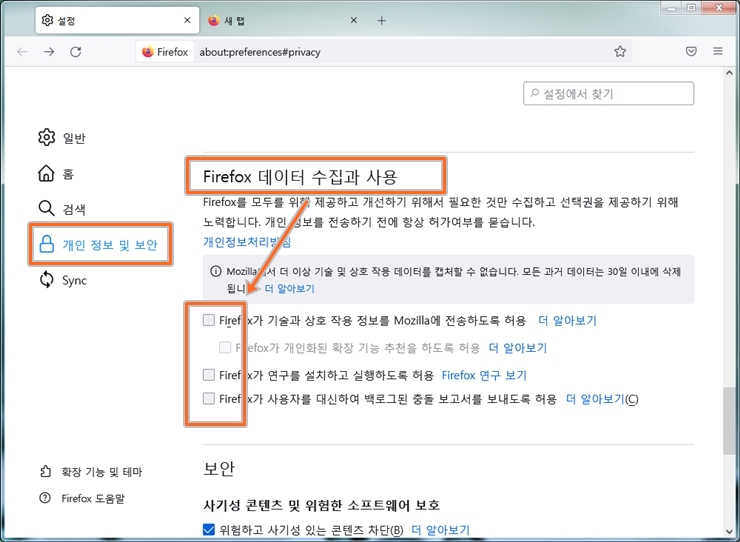Click the scrollbar down arrow

coord(729,532)
